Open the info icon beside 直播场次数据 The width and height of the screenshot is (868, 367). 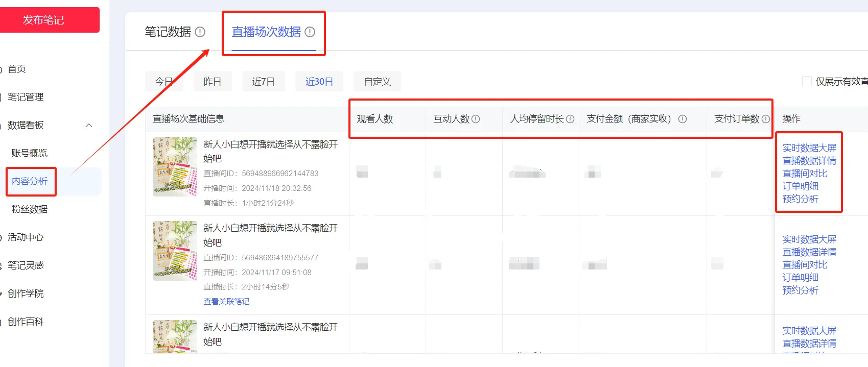click(x=310, y=32)
